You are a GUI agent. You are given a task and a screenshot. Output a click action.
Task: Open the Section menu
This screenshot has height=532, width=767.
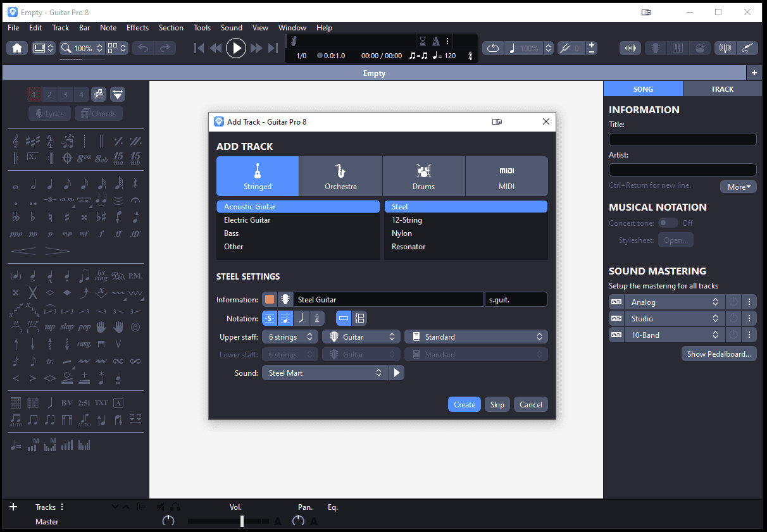pos(171,28)
